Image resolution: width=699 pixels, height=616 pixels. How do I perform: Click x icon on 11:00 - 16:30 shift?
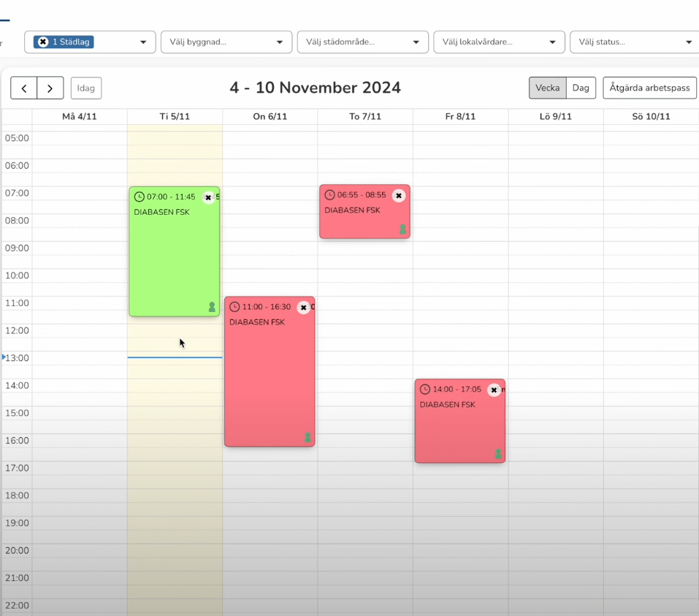(304, 308)
